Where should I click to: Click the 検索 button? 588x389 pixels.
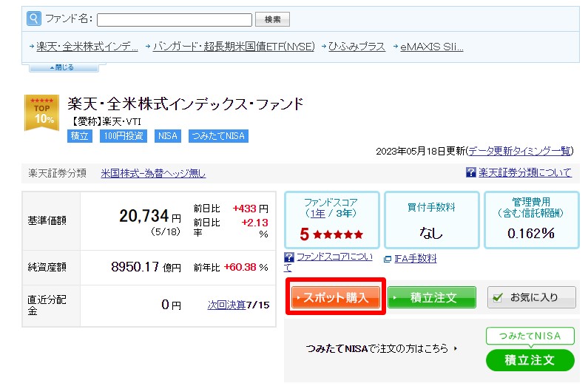click(272, 19)
